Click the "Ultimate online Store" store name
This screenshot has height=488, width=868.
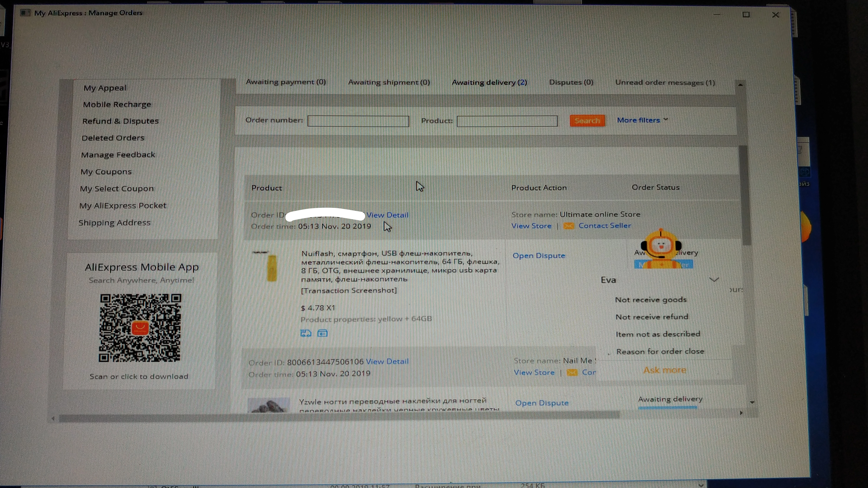[x=600, y=214]
